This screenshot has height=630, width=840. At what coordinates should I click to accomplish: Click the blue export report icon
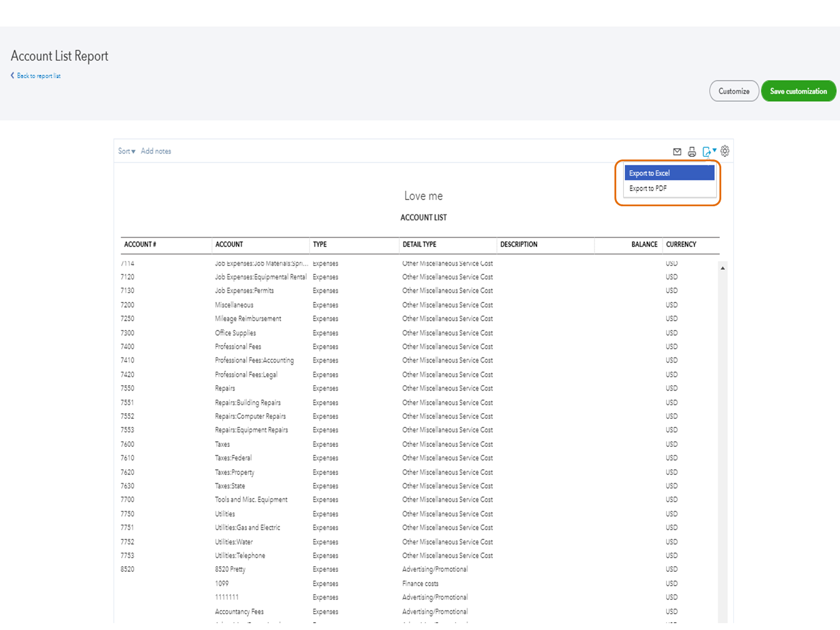706,151
